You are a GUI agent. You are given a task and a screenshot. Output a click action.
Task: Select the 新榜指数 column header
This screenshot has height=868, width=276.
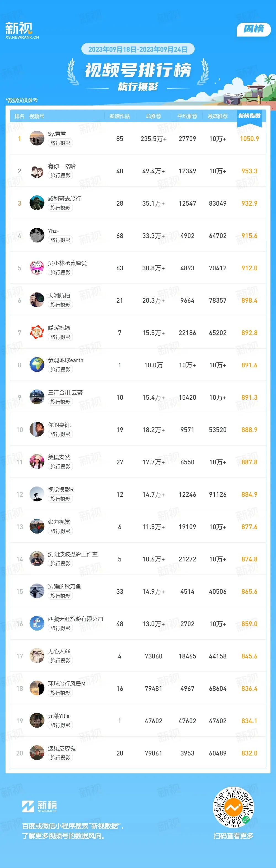click(250, 116)
